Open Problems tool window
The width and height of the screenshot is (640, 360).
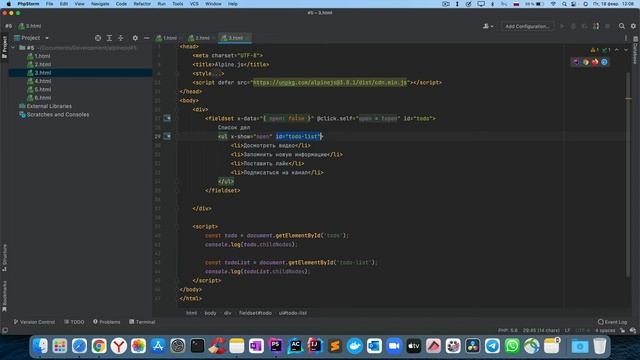click(107, 322)
